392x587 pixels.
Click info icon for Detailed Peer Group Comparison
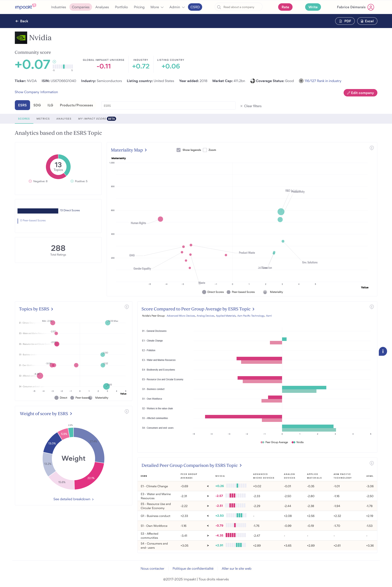(371, 463)
